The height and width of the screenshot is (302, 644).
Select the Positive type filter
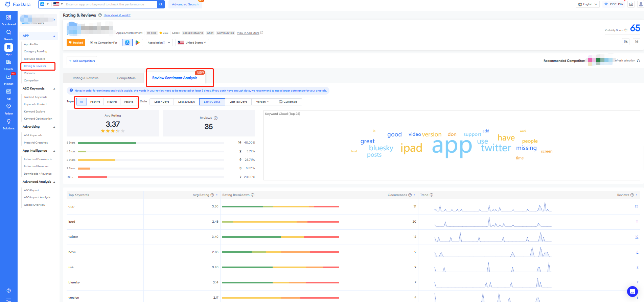[x=95, y=102]
